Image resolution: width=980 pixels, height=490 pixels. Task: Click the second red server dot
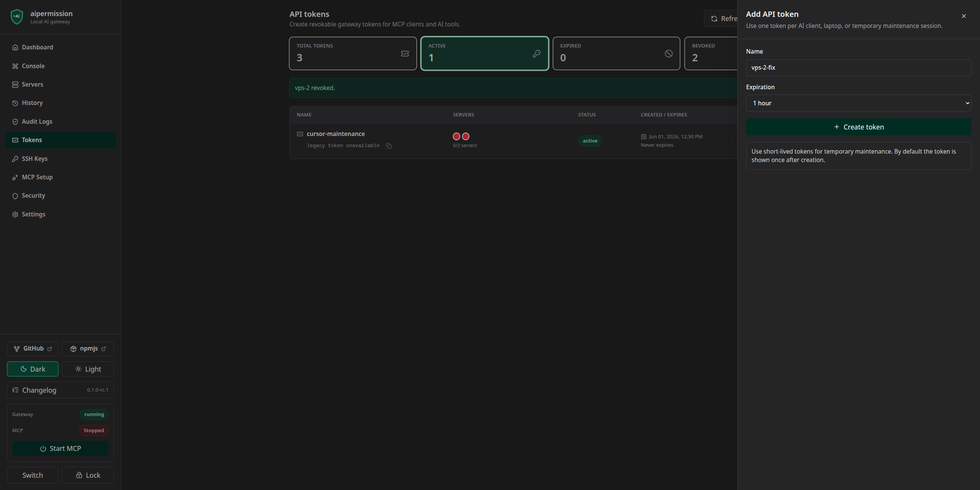point(465,136)
